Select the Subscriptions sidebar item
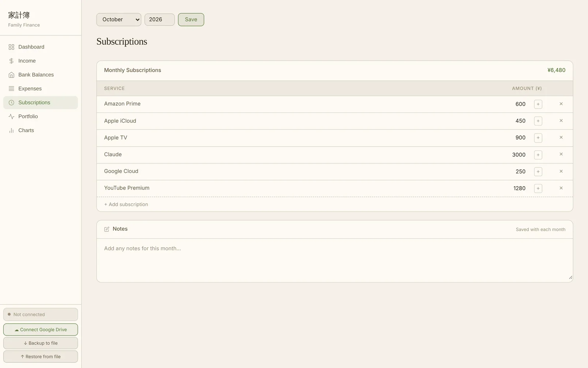The width and height of the screenshot is (588, 368). 40,103
